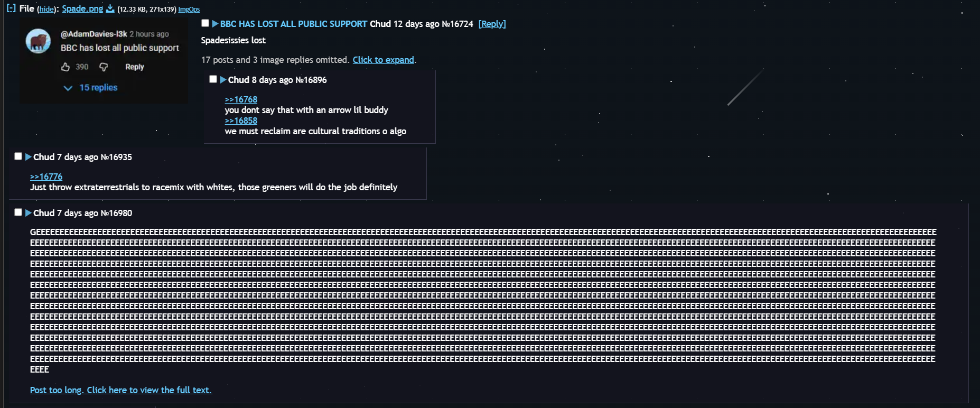The height and width of the screenshot is (408, 980).
Task: Follow the >>16768 quote link
Action: coord(241,99)
